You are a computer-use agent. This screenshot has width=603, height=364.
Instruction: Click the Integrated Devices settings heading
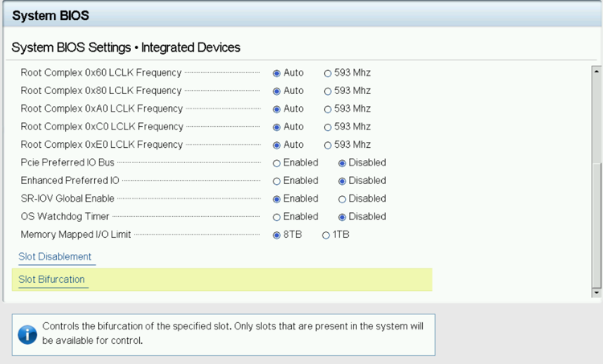point(125,47)
